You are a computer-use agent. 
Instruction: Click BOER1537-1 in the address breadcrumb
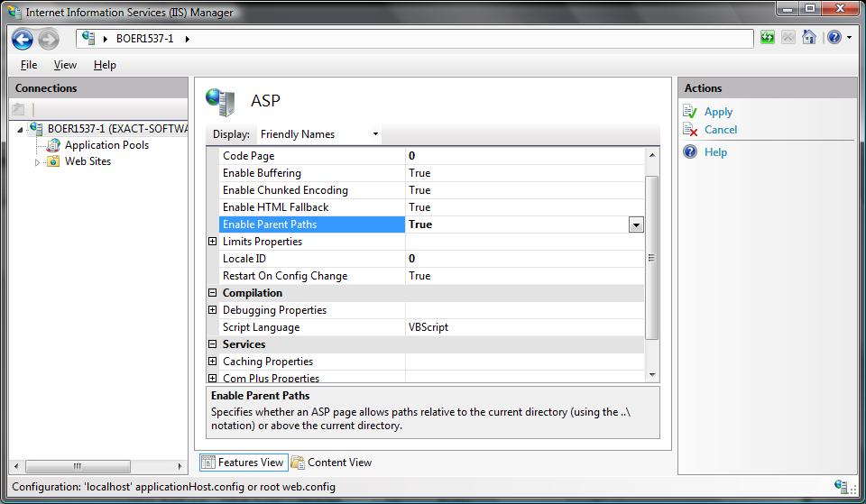click(x=144, y=39)
